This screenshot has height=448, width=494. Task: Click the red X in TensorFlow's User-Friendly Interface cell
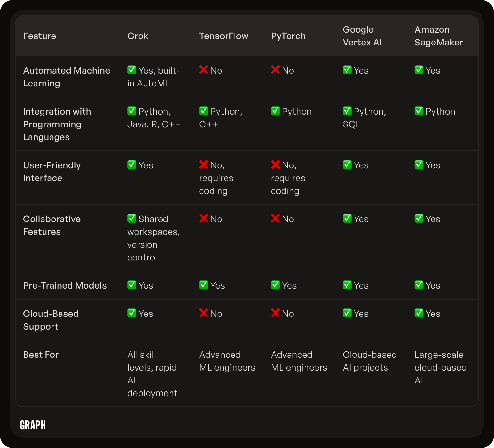tap(203, 164)
